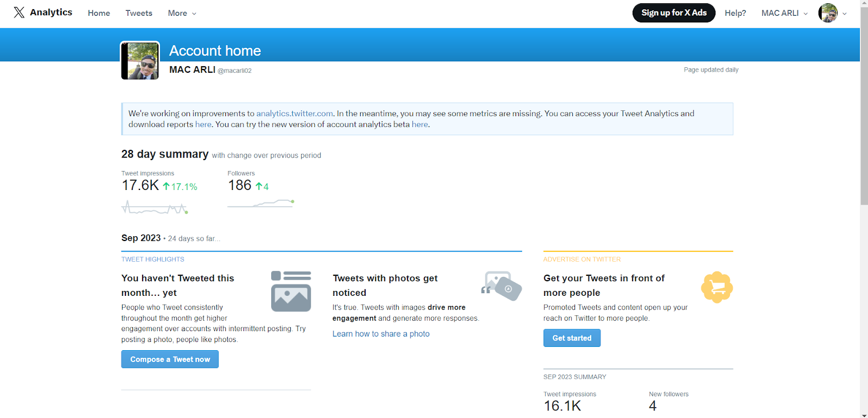
Task: Click the Get started button
Action: [572, 338]
